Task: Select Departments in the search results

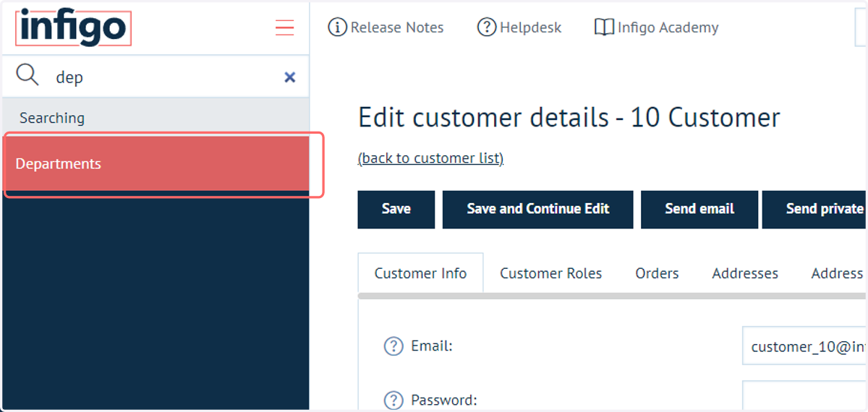Action: click(x=156, y=164)
